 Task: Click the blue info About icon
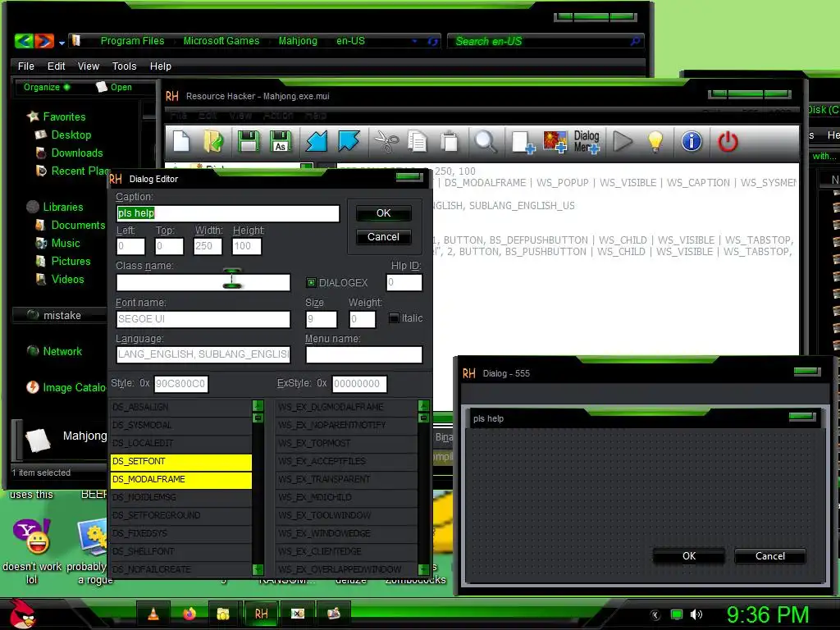pos(692,141)
